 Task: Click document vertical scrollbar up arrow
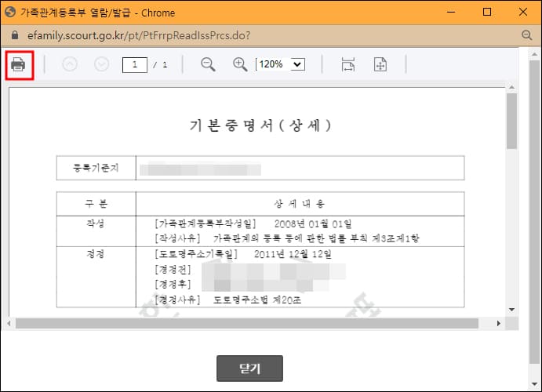click(511, 87)
